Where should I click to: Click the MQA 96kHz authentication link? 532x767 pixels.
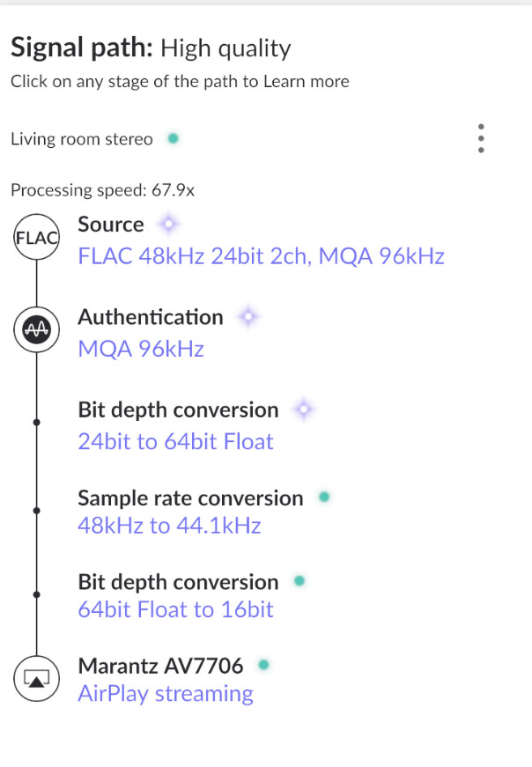coord(141,349)
